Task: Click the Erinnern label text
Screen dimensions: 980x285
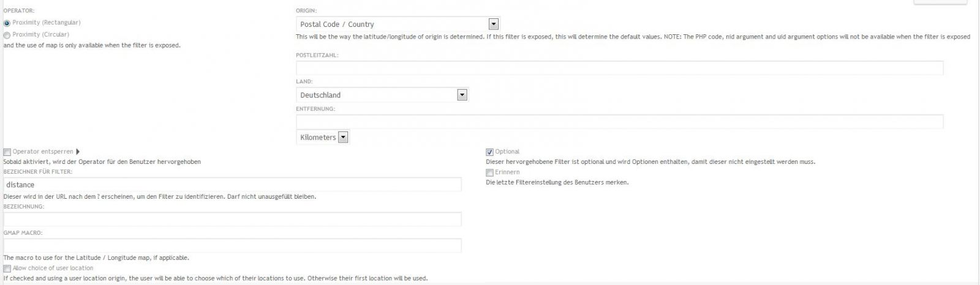Action: (x=507, y=172)
